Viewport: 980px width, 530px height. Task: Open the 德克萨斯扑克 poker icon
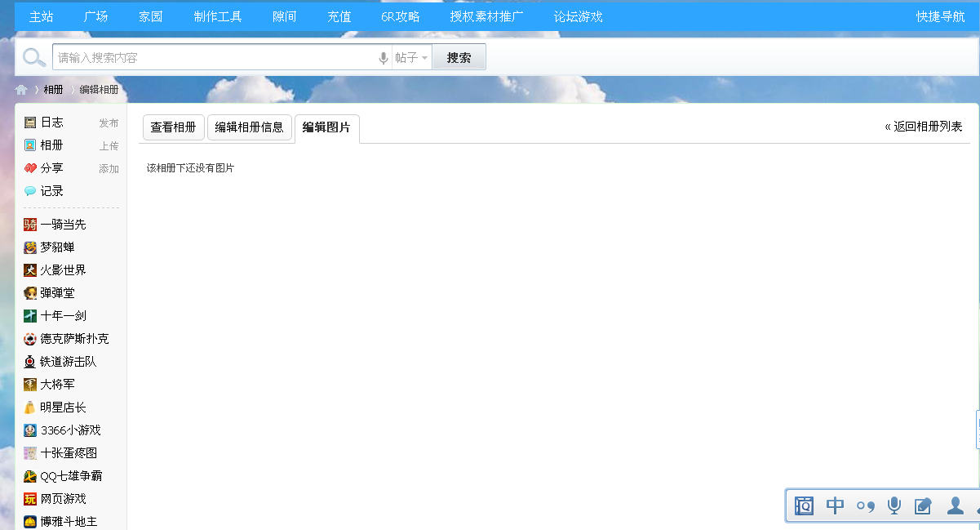pyautogui.click(x=30, y=339)
